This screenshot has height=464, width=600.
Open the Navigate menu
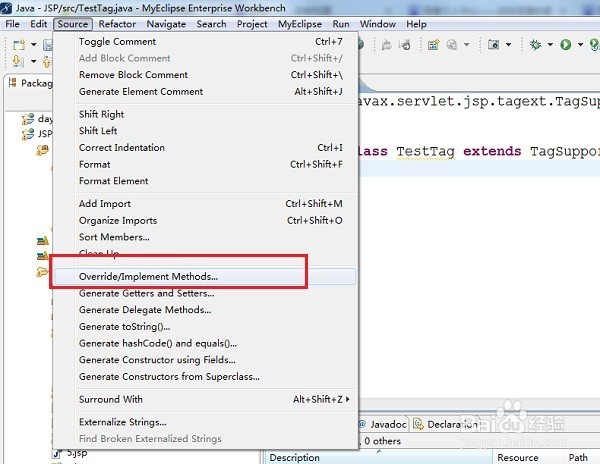(166, 24)
